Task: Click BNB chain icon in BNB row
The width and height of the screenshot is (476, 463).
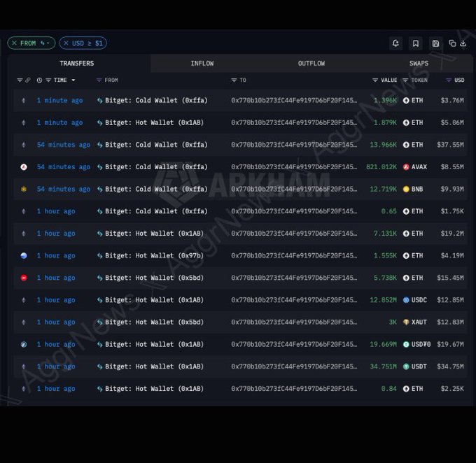Action: coord(24,189)
